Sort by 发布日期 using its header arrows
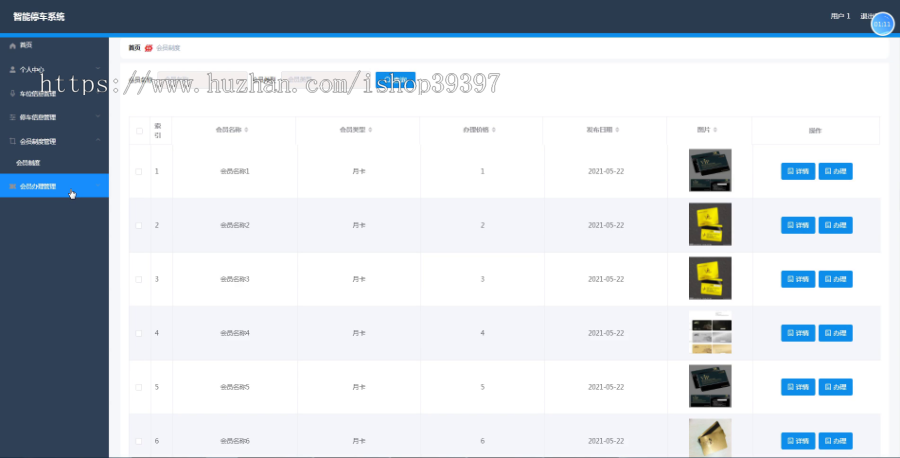 point(617,130)
